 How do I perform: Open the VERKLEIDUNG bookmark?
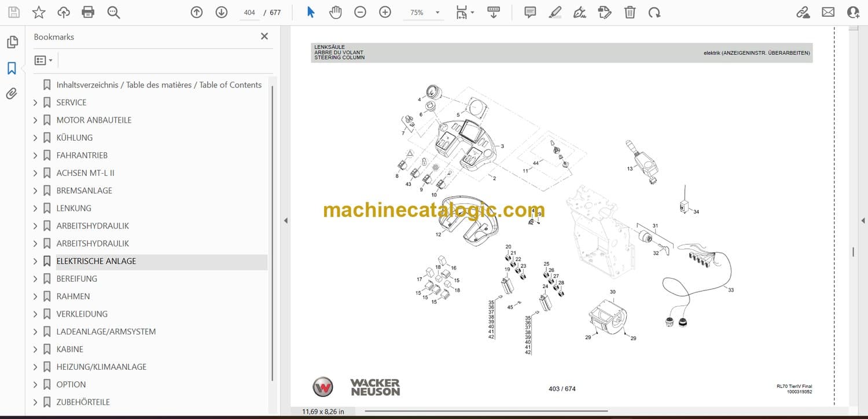82,314
